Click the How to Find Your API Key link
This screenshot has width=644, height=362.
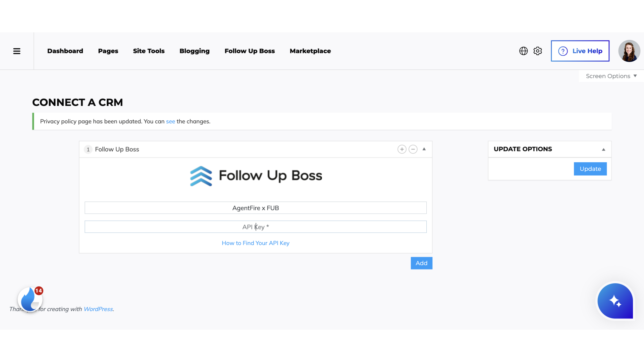click(x=256, y=243)
